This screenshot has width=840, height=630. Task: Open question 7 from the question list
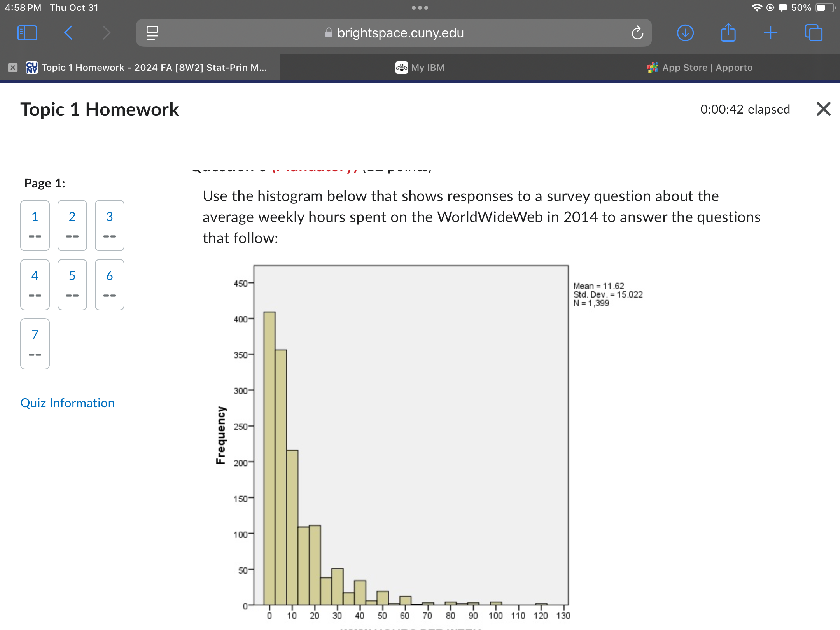[x=35, y=344]
